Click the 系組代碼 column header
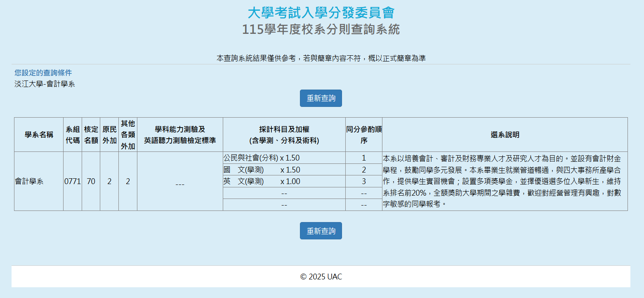644x298 pixels. click(x=73, y=135)
